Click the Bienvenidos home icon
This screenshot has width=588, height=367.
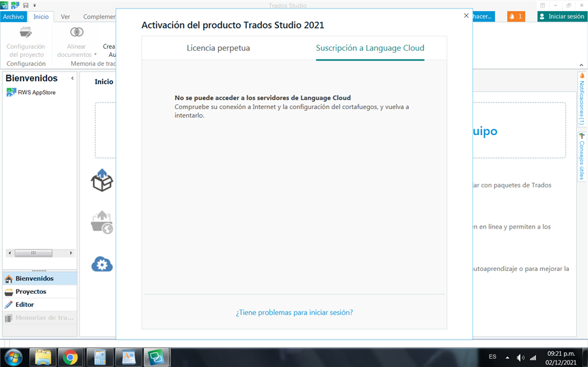point(8,279)
